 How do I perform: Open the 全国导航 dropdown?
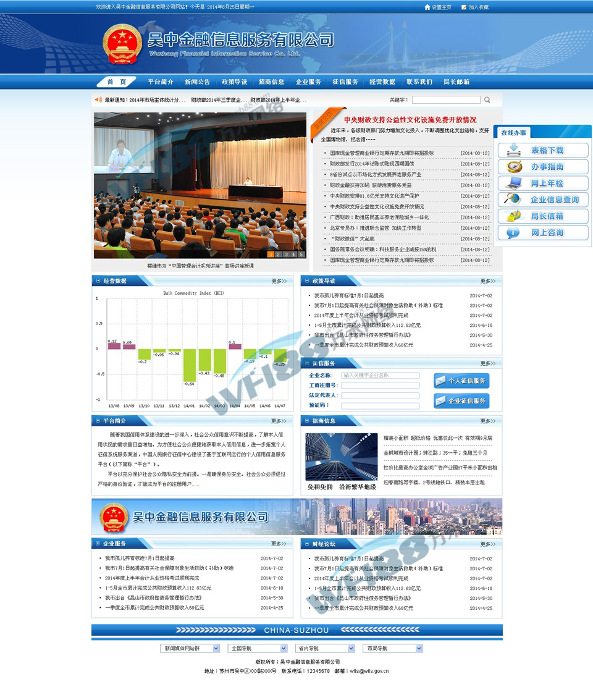(258, 648)
